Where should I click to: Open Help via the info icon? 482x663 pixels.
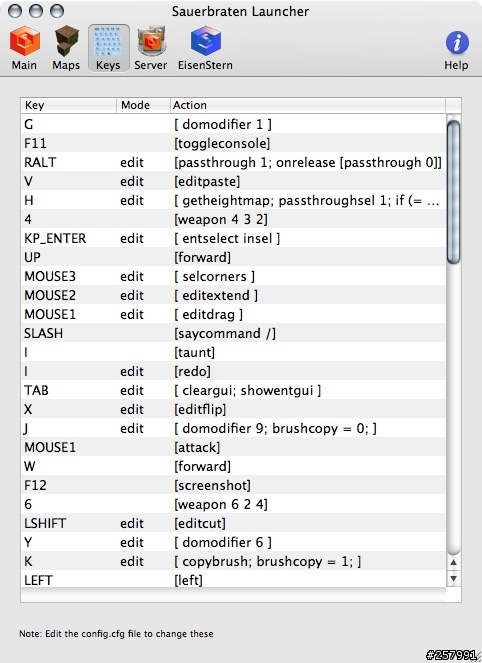coord(456,50)
